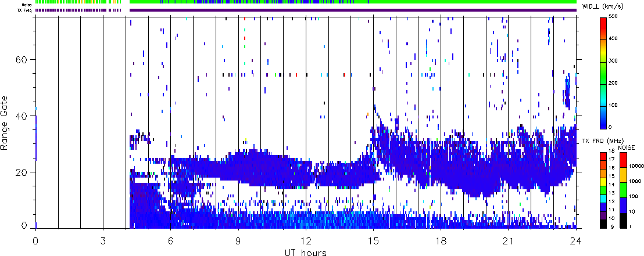Viewport: 644px width, 256px height.
Task: Click the 11 value on TX FRQ scale
Action: pyautogui.click(x=613, y=211)
